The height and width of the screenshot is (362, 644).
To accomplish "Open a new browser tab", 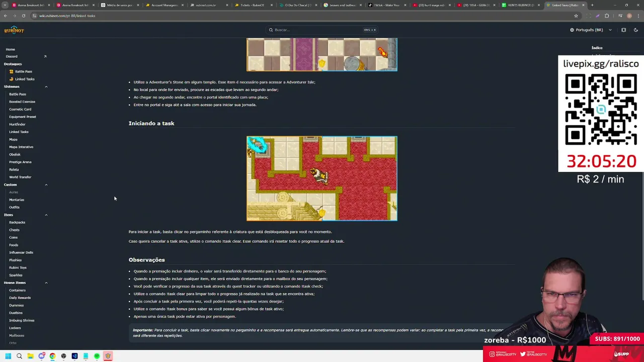I will click(592, 5).
